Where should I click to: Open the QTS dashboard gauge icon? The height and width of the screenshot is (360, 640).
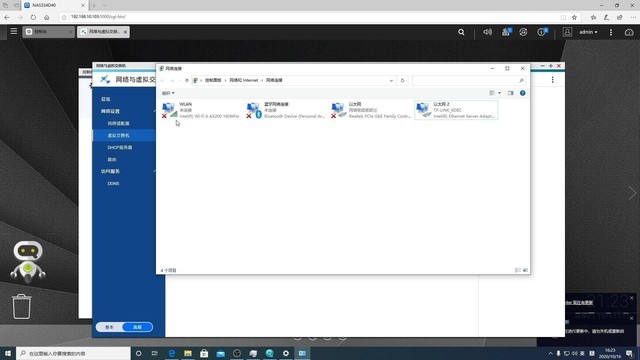[629, 32]
